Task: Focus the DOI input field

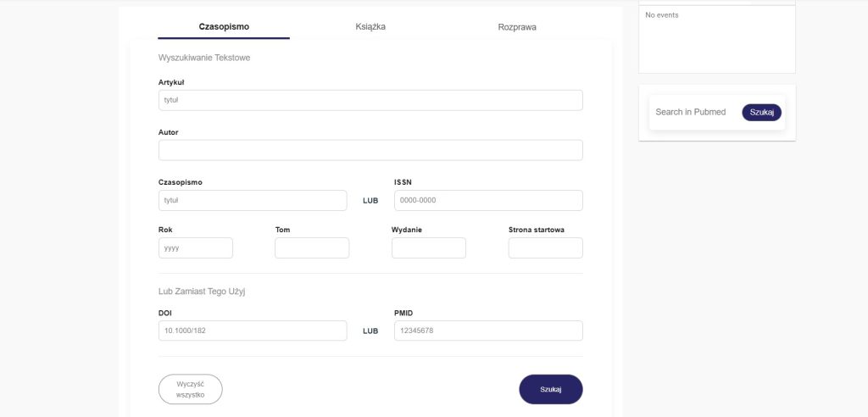Action: point(253,331)
